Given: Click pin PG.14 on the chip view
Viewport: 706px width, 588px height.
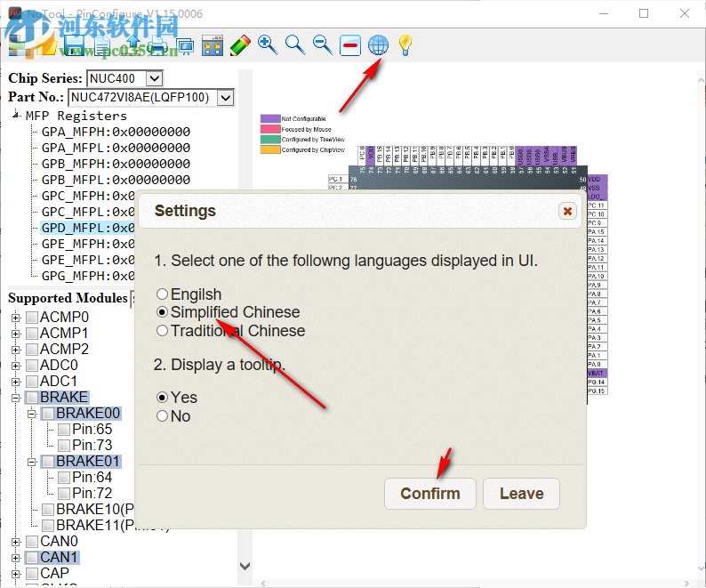Looking at the screenshot, I should 597,383.
